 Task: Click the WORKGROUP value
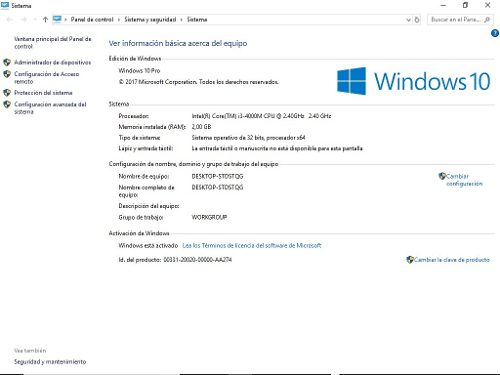pos(209,217)
